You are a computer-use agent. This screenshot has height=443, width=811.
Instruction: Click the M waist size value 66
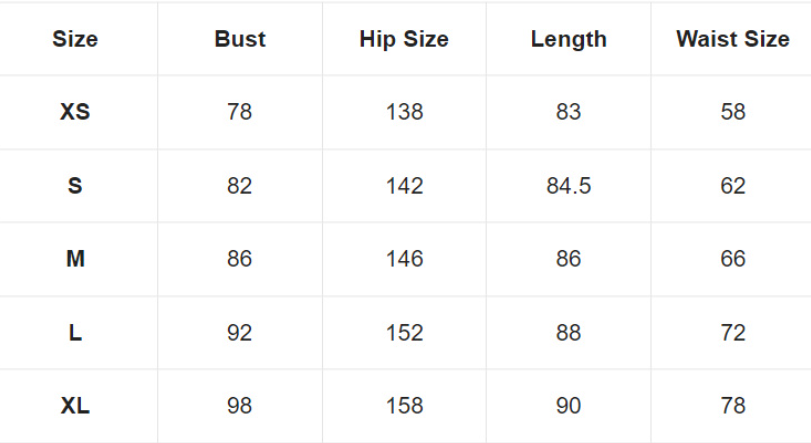pyautogui.click(x=733, y=259)
